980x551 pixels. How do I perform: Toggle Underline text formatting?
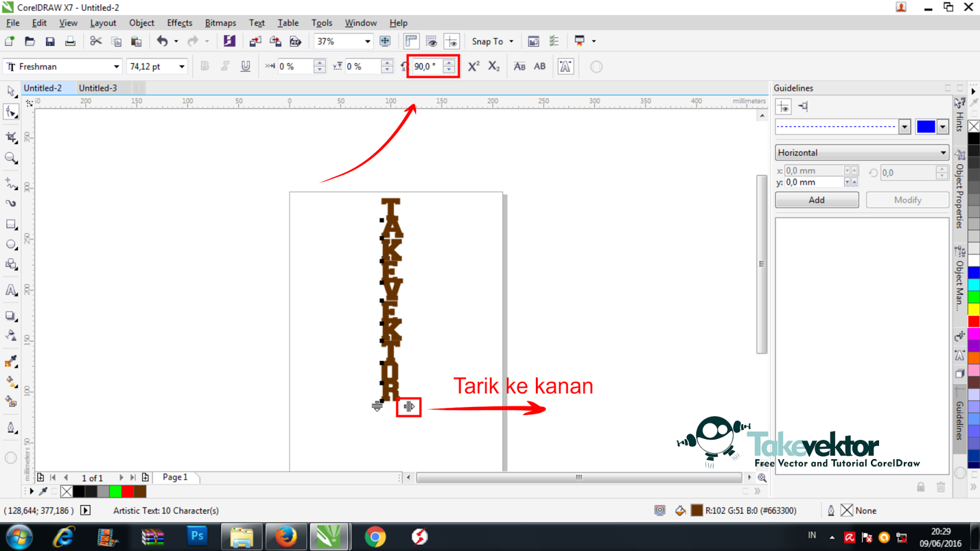click(x=246, y=66)
